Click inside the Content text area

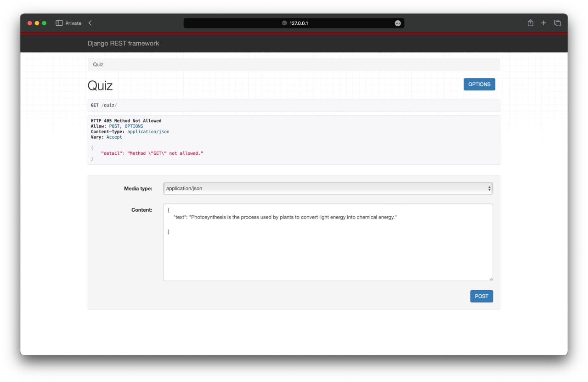coord(328,253)
